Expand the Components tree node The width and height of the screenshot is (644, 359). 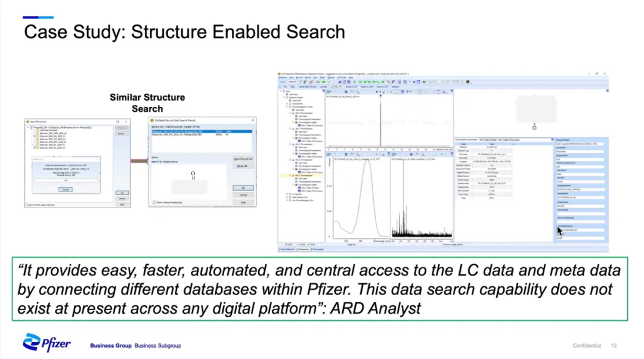click(287, 104)
